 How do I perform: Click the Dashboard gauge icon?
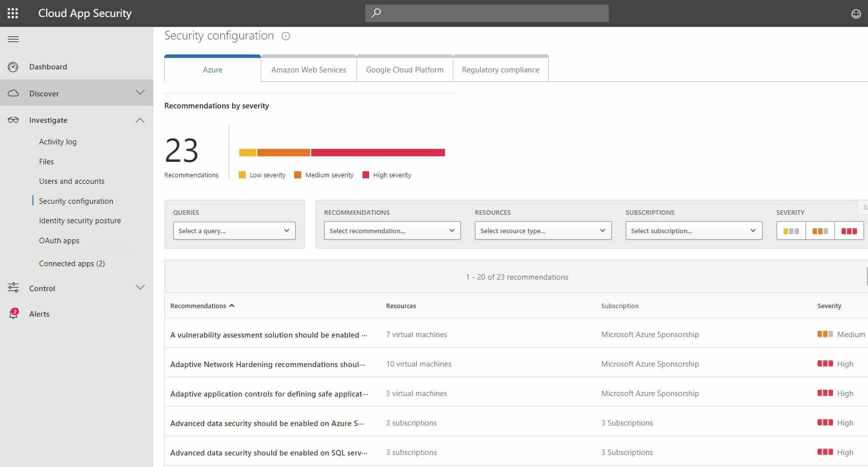pyautogui.click(x=13, y=67)
